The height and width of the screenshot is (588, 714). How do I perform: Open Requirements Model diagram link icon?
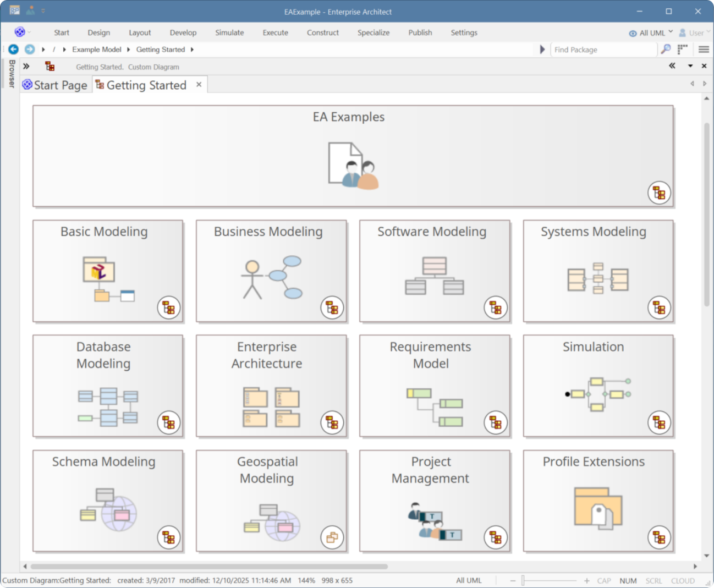(x=496, y=423)
